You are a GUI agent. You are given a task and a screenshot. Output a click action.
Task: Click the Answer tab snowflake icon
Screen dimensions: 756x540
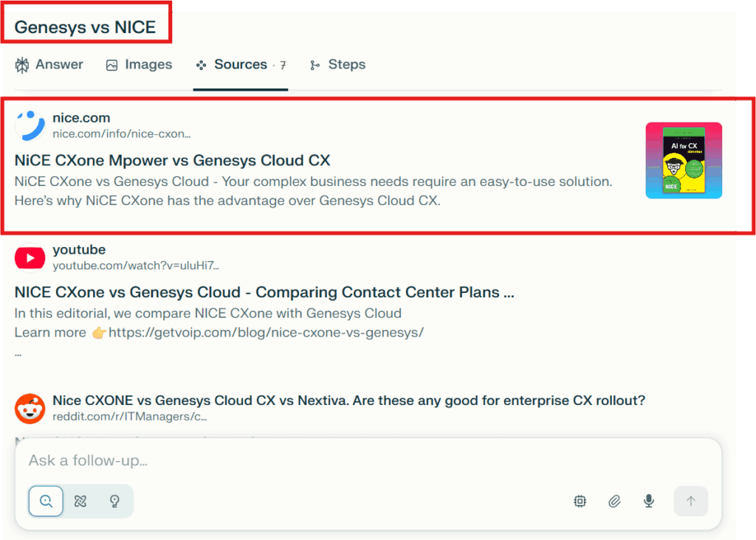tap(21, 65)
